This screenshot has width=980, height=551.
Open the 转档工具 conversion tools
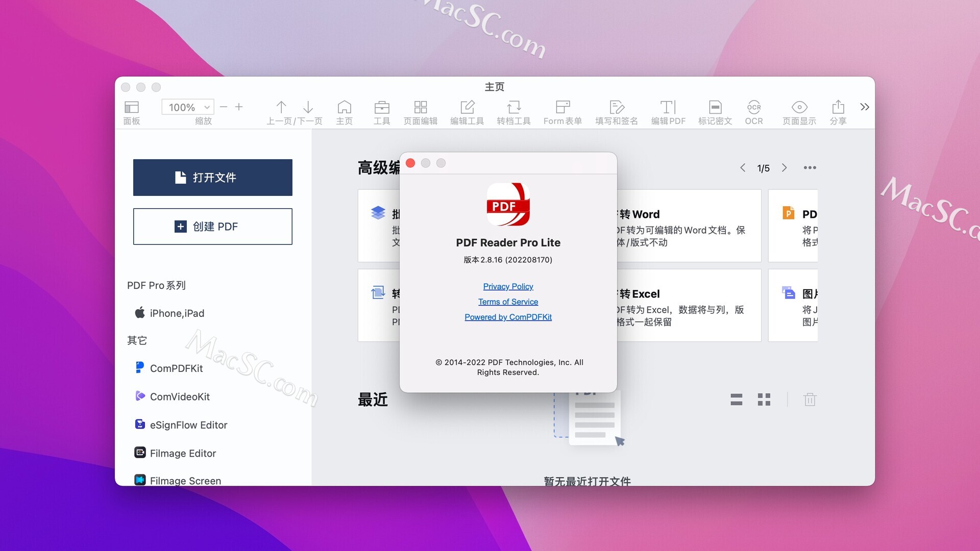pyautogui.click(x=513, y=111)
